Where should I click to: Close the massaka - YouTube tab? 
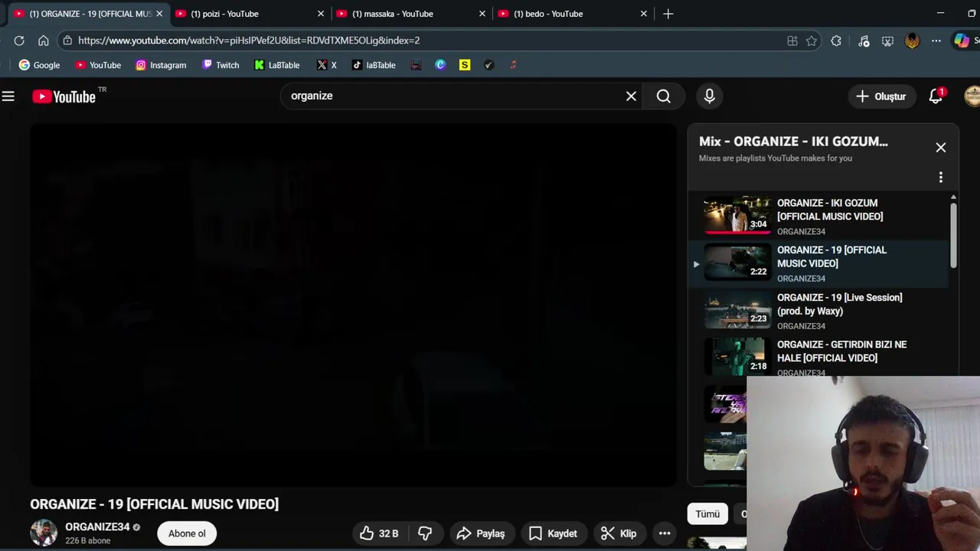482,14
